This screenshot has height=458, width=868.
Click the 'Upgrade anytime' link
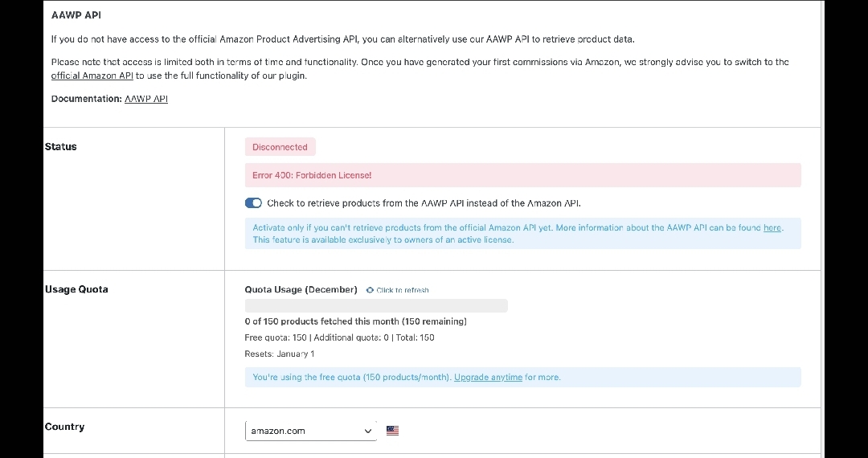point(488,377)
